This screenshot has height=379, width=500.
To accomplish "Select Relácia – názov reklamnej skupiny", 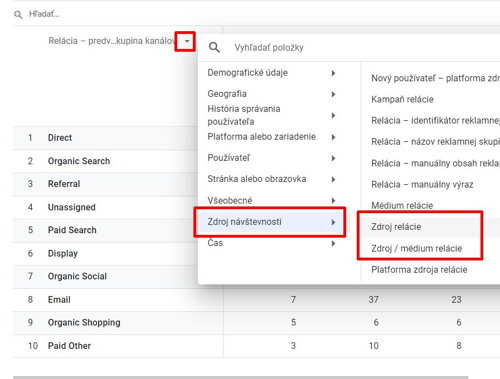I will click(435, 142).
